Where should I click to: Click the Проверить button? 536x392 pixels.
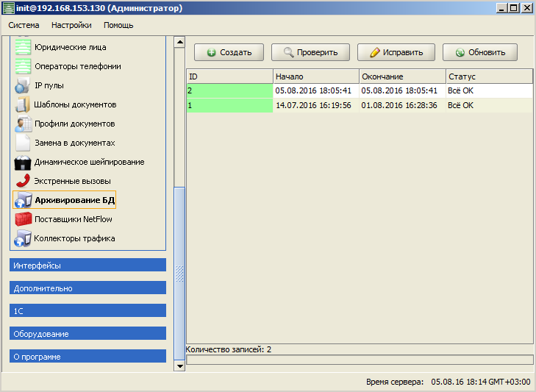pos(310,52)
